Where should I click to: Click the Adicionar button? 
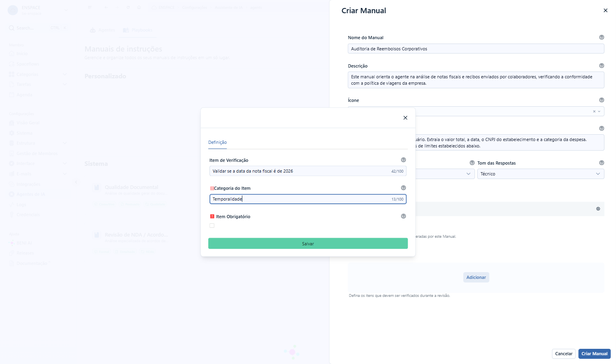point(476,277)
